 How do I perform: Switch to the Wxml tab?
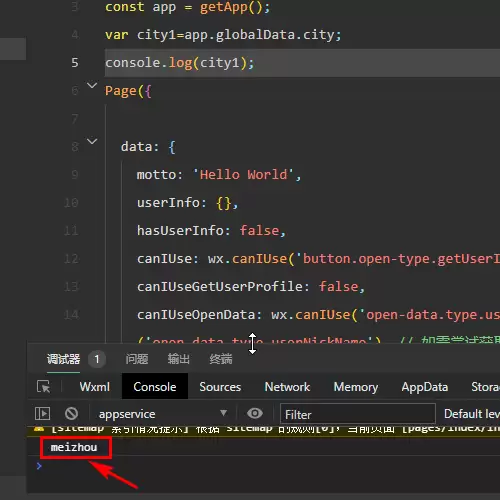coord(95,387)
